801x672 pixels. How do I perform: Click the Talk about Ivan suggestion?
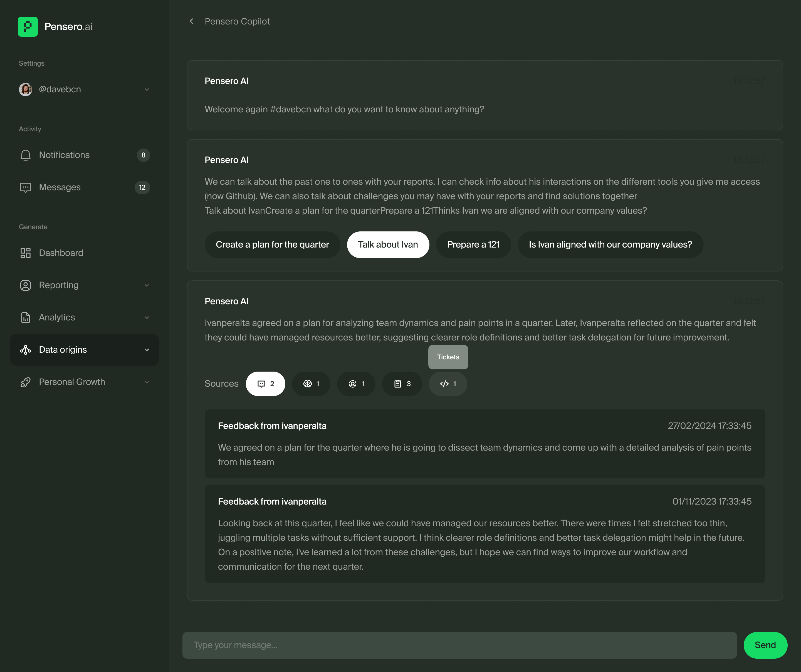[388, 245]
